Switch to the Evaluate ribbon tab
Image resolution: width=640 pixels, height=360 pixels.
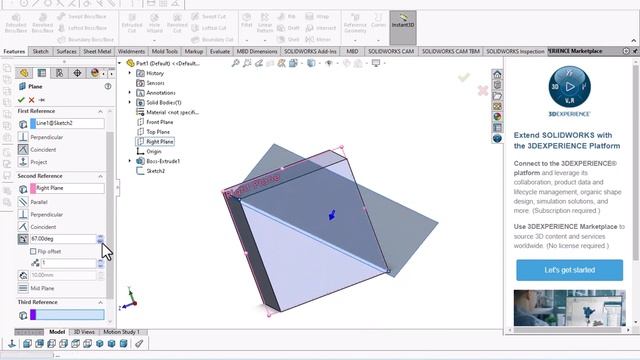tap(220, 51)
